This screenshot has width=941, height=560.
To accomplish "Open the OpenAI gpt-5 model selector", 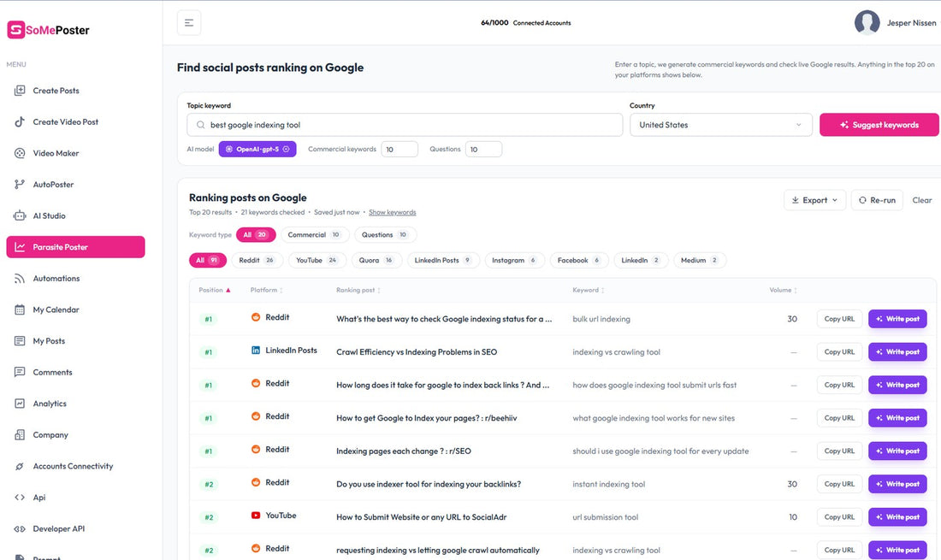I will pos(257,150).
